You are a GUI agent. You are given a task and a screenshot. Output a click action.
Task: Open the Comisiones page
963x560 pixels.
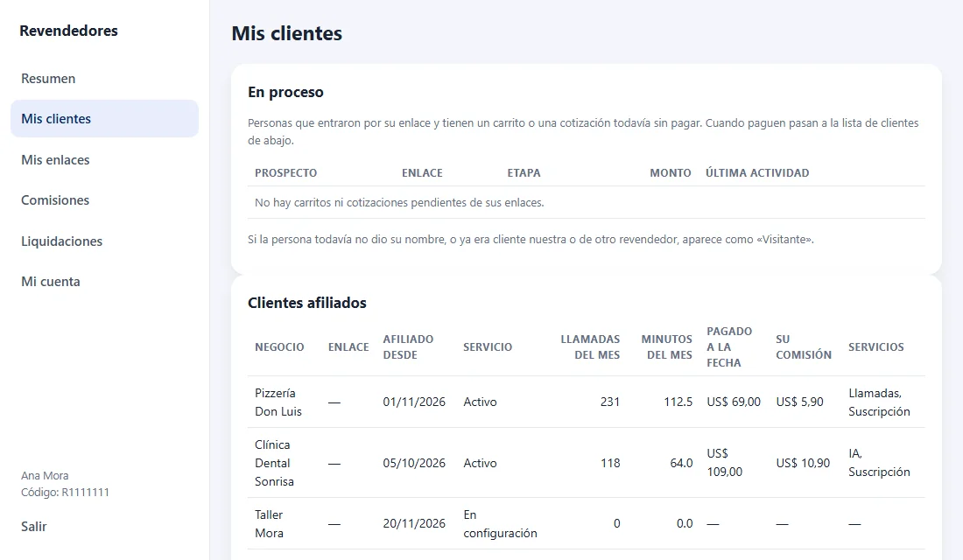tap(55, 200)
